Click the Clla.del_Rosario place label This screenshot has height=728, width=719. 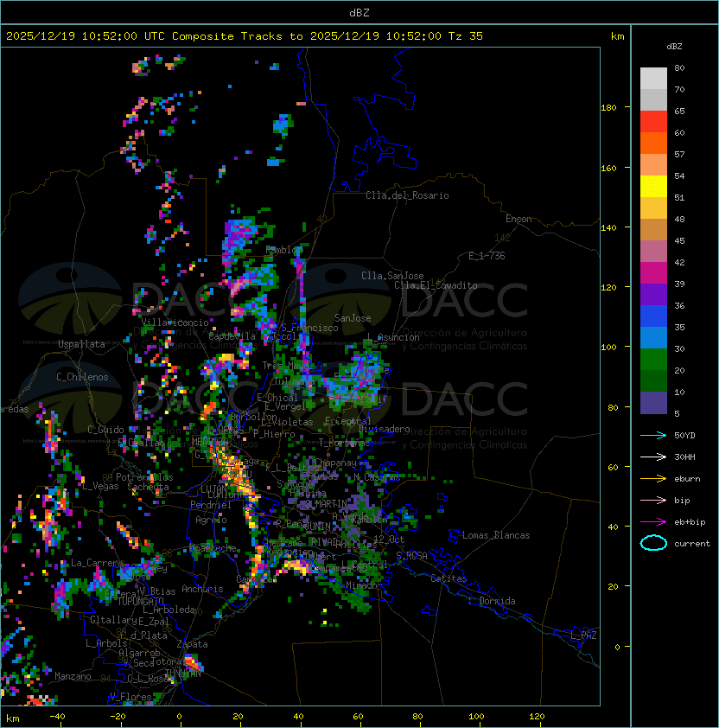(x=407, y=195)
